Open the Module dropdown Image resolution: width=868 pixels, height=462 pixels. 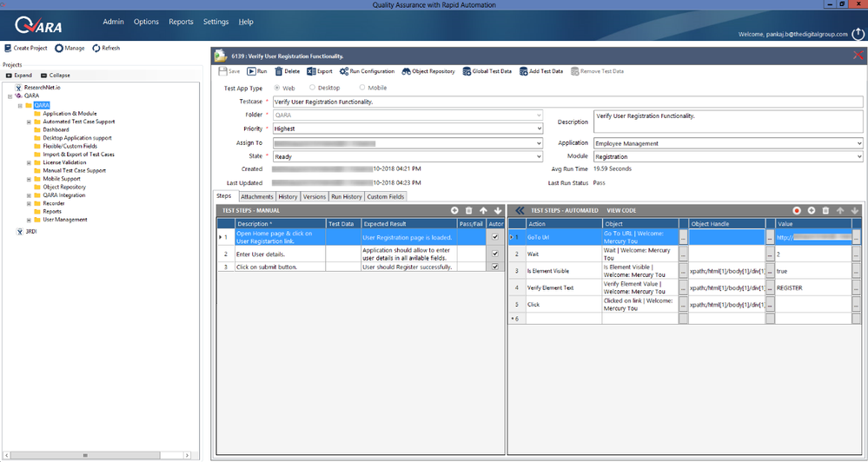(859, 156)
